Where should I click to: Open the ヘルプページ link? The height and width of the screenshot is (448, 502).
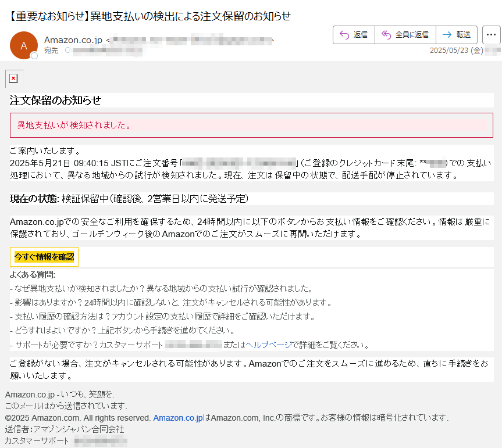[x=269, y=345]
